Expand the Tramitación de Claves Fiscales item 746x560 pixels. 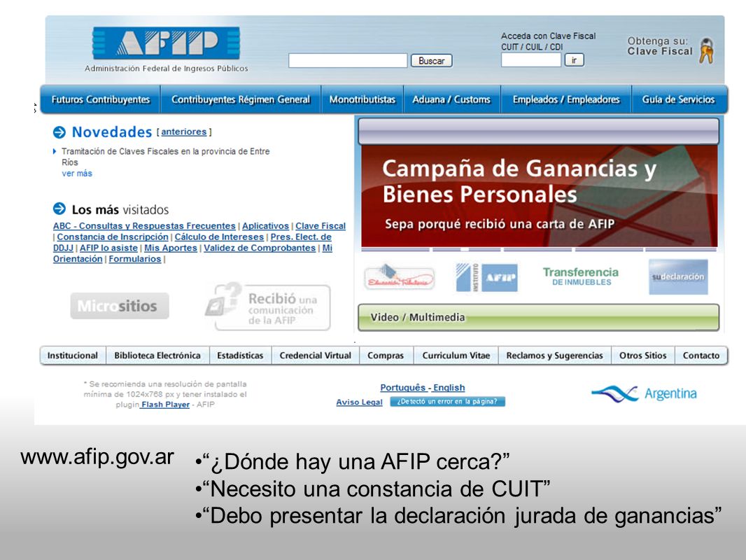55,151
